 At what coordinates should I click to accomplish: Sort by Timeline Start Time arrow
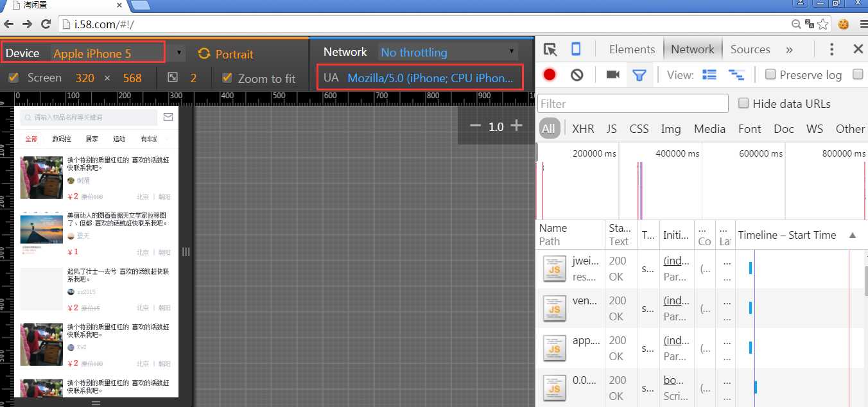pyautogui.click(x=853, y=235)
